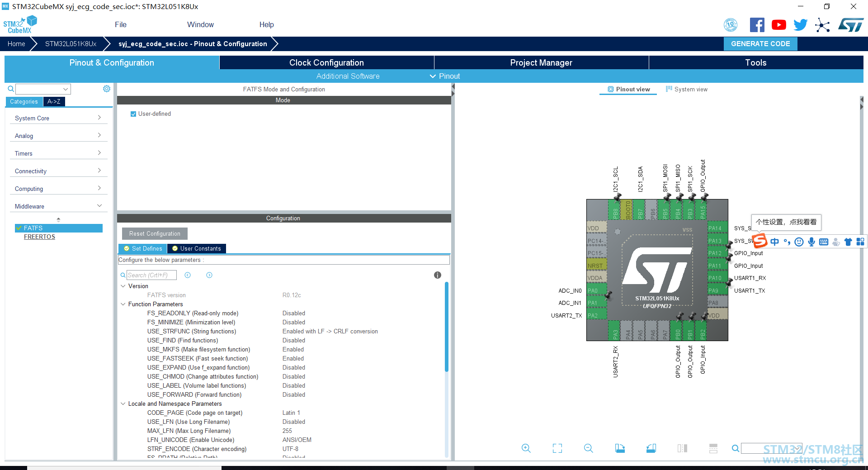Image resolution: width=868 pixels, height=470 pixels.
Task: Click the GENERATE CODE button
Action: (x=760, y=44)
